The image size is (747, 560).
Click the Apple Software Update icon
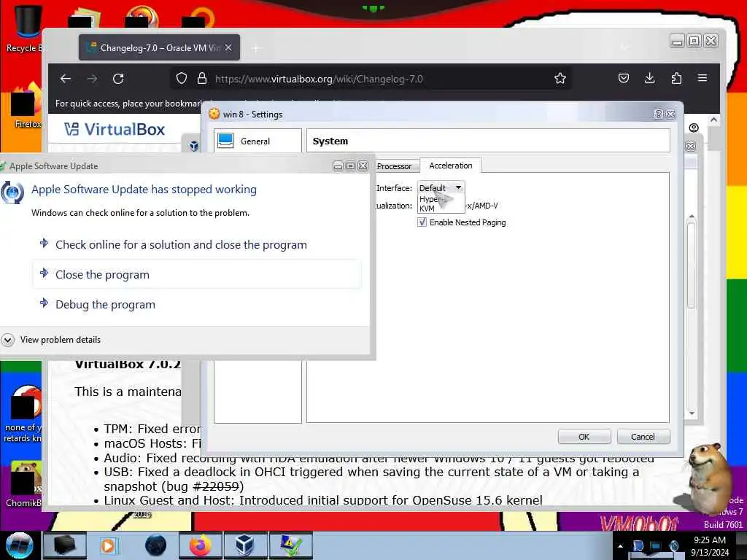pos(12,192)
